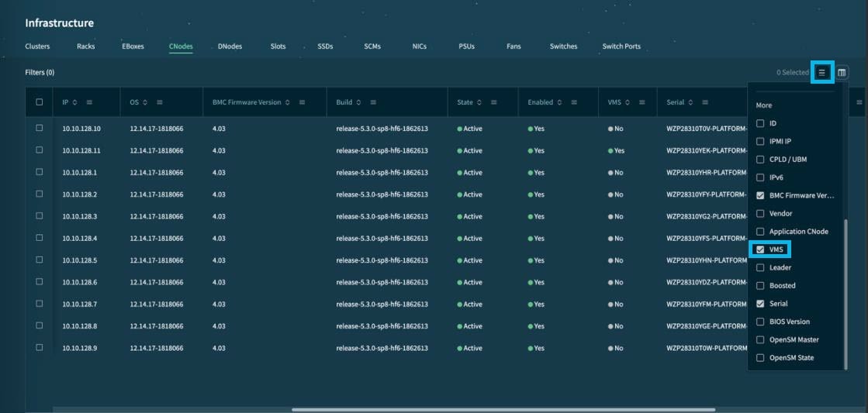
Task: Open the Serial column menu icon
Action: click(705, 102)
